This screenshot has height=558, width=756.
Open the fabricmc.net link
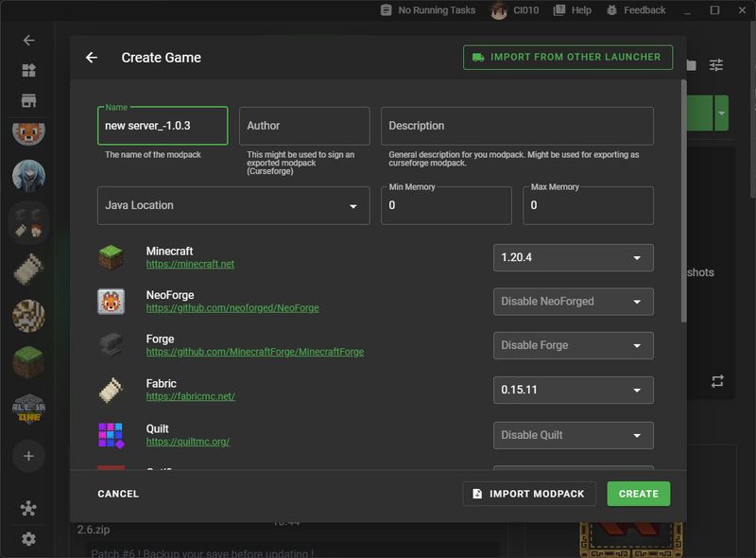coord(190,397)
